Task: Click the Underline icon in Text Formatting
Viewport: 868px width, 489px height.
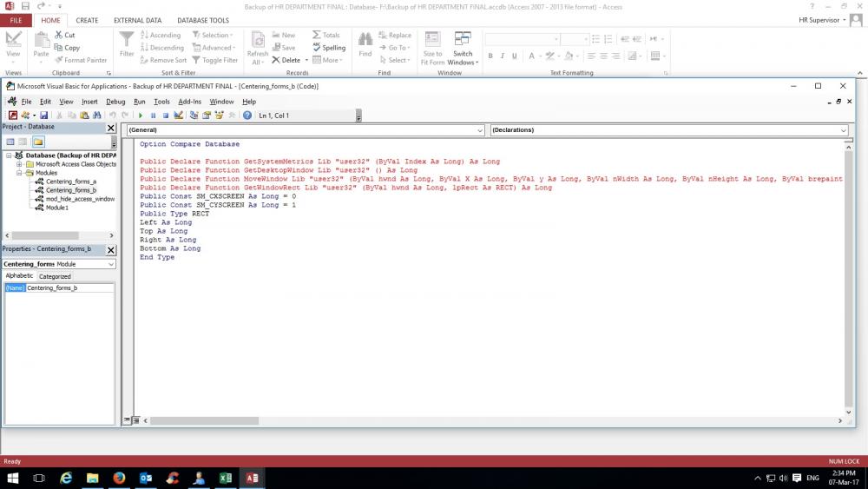Action: point(515,56)
